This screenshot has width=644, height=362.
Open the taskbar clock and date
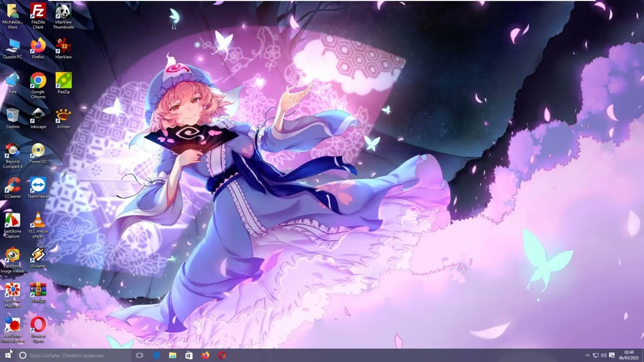coord(629,355)
